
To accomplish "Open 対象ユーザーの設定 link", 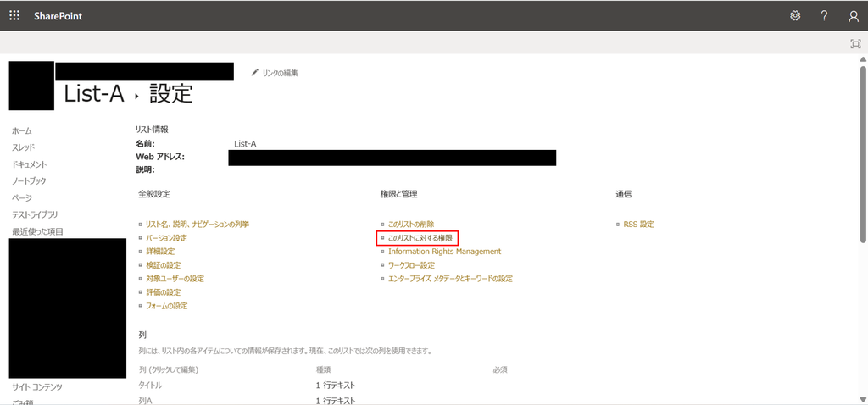I will tap(175, 278).
